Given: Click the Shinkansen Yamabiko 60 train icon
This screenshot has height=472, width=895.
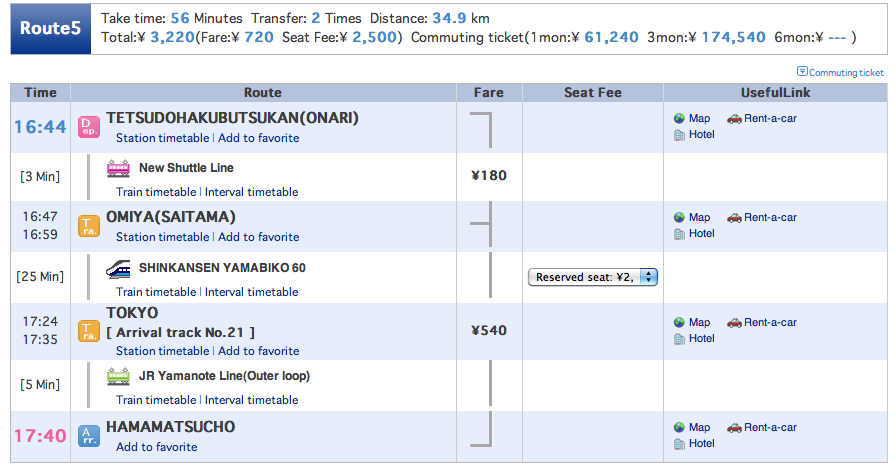Looking at the screenshot, I should tap(118, 269).
